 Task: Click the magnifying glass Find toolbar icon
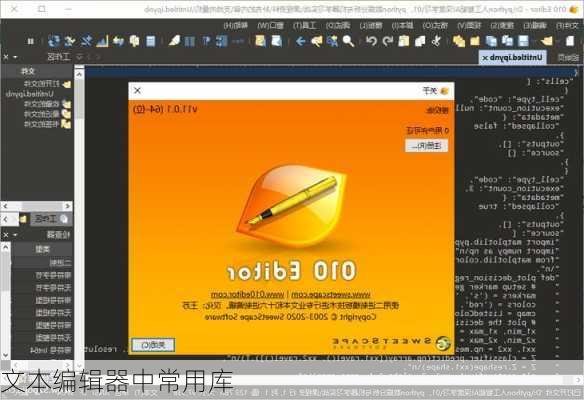click(x=348, y=41)
